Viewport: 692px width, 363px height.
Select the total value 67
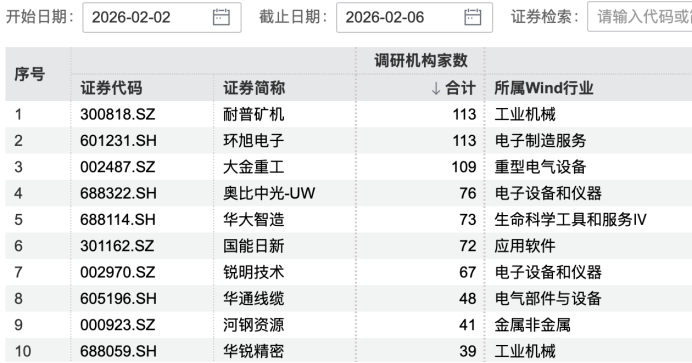click(x=468, y=272)
